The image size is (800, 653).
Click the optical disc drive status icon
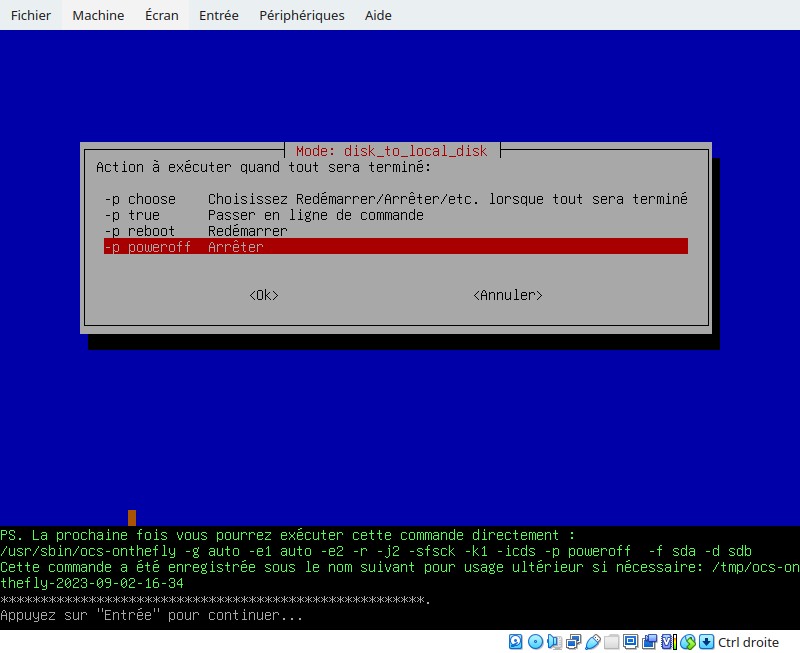coord(535,642)
